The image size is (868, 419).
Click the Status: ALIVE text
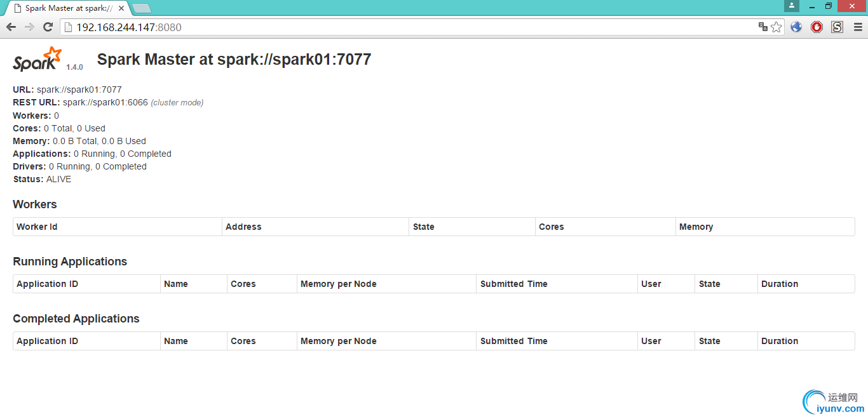[x=42, y=179]
